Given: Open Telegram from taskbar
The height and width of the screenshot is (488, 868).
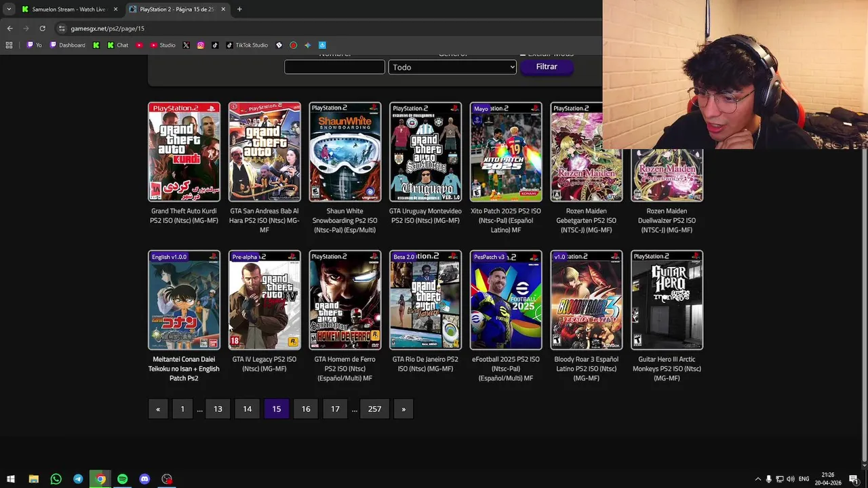Looking at the screenshot, I should click(x=78, y=479).
